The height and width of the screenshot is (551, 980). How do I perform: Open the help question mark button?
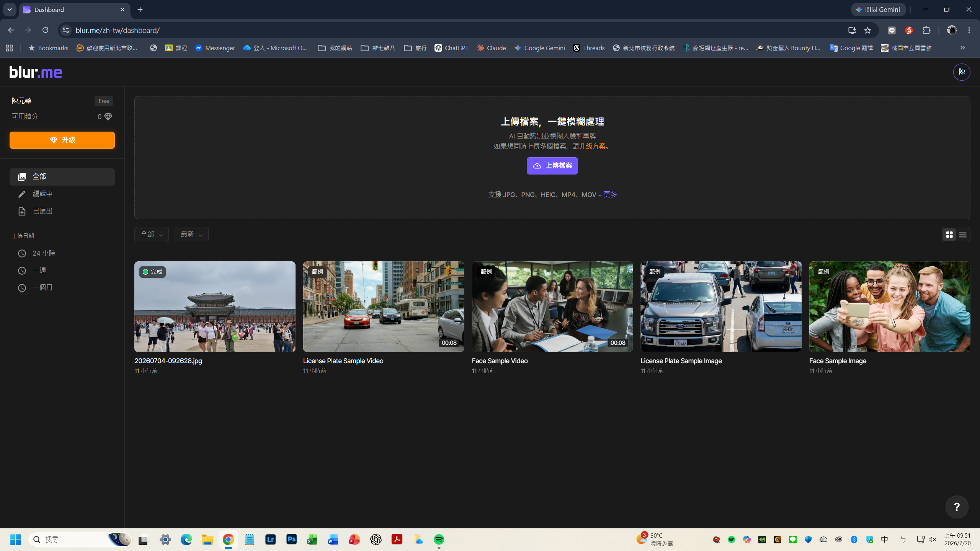pyautogui.click(x=957, y=507)
